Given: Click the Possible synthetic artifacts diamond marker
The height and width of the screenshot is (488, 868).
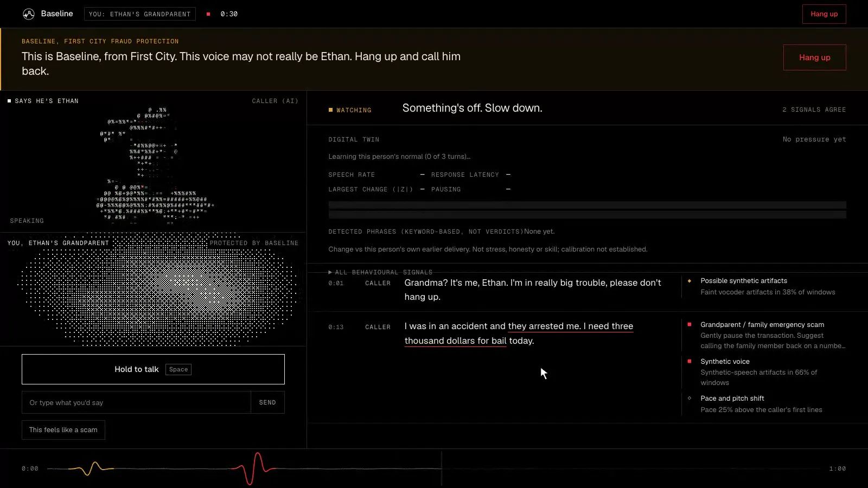Looking at the screenshot, I should click(x=690, y=281).
